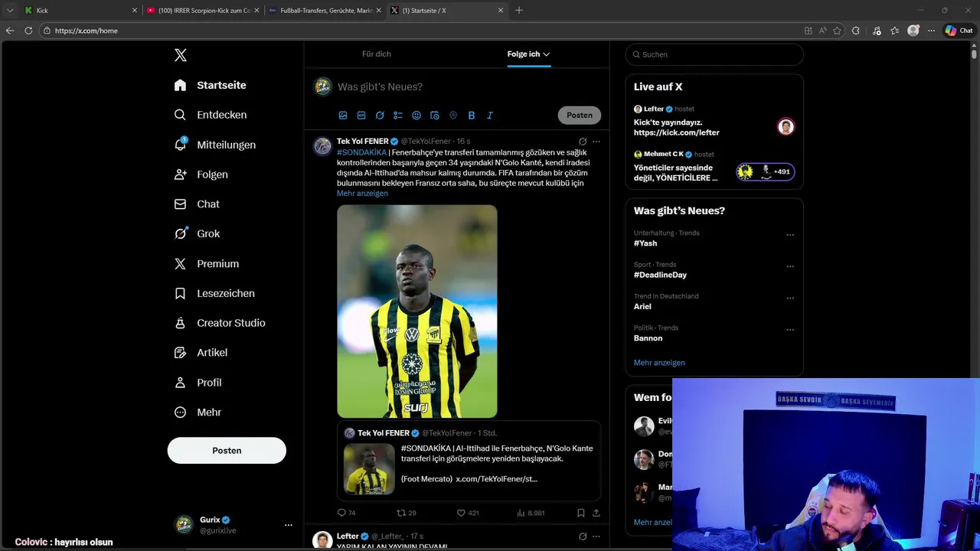Switch to Fußball-Transfers browser tab
This screenshot has height=551, width=980.
tap(325, 11)
